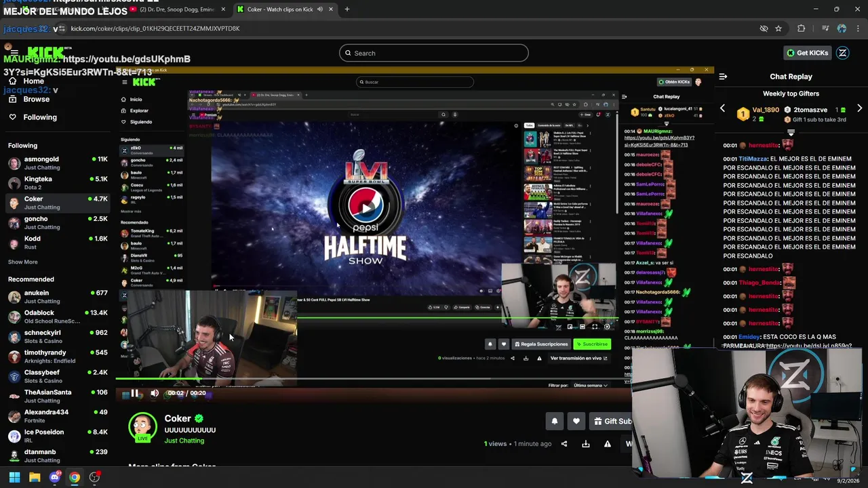
Task: Share the clip via the share icon
Action: click(x=564, y=444)
